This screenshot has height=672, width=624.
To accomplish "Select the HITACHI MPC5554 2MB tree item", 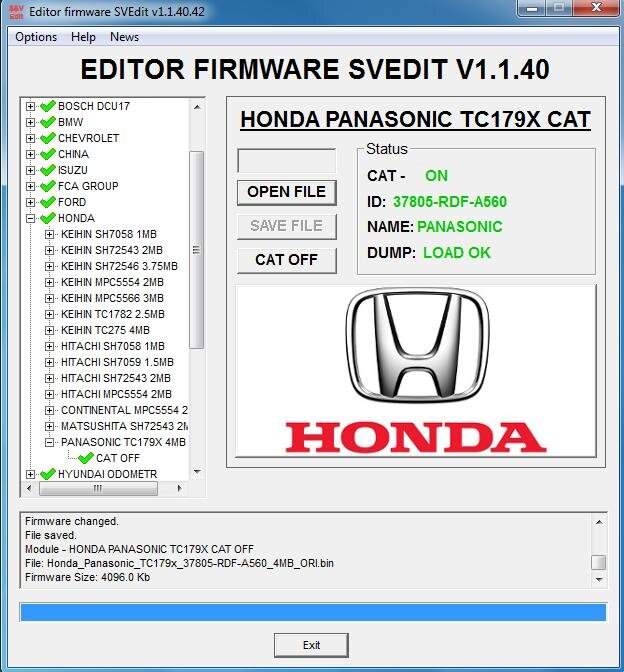I will click(116, 394).
